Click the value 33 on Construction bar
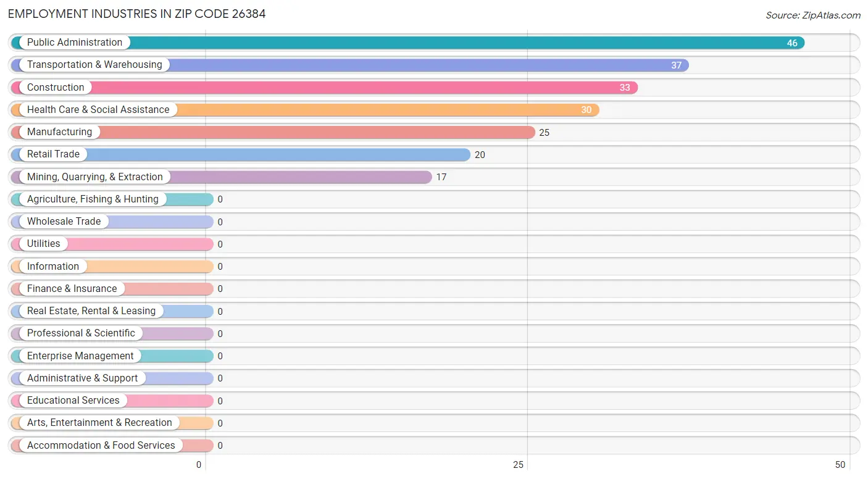868x479 pixels. coord(625,88)
